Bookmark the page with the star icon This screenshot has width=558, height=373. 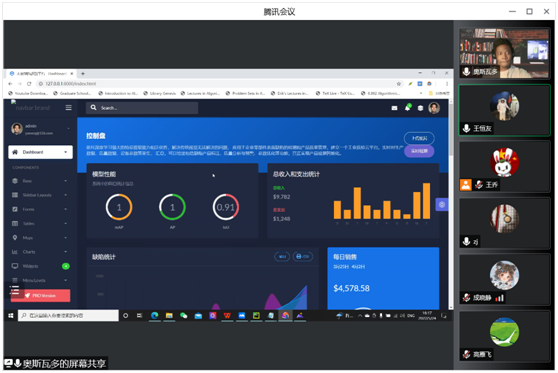point(399,84)
